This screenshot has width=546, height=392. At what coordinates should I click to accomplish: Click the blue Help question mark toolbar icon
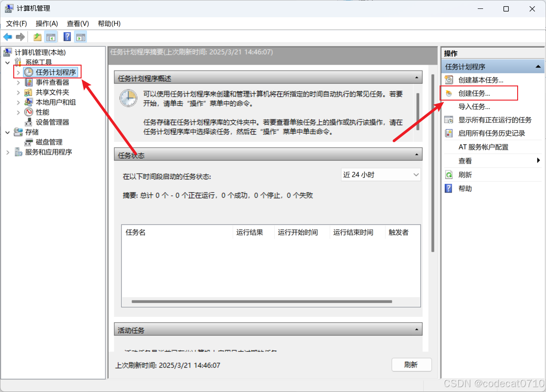click(x=67, y=37)
